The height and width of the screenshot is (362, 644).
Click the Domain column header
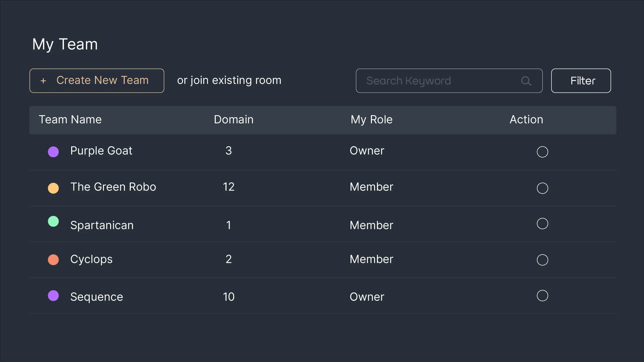click(234, 120)
